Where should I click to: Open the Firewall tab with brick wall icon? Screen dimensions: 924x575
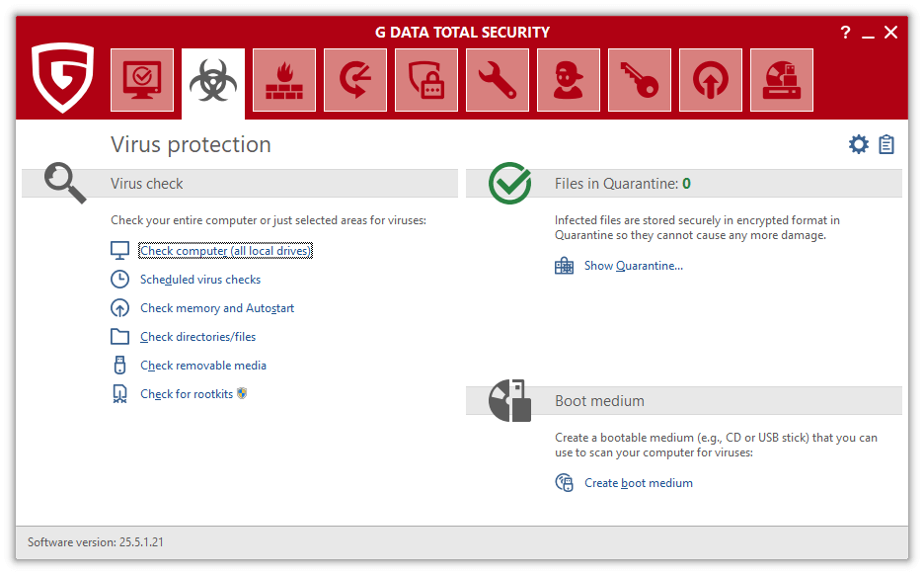[284, 80]
